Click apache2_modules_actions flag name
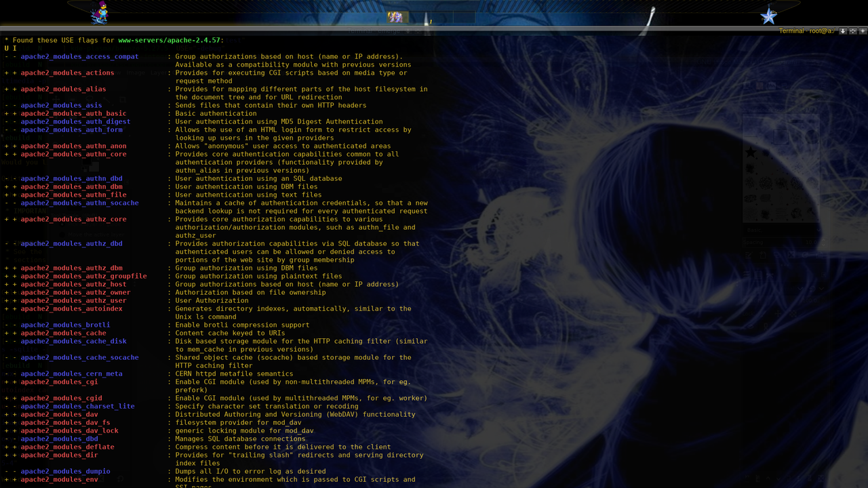The image size is (868, 488). coord(67,73)
